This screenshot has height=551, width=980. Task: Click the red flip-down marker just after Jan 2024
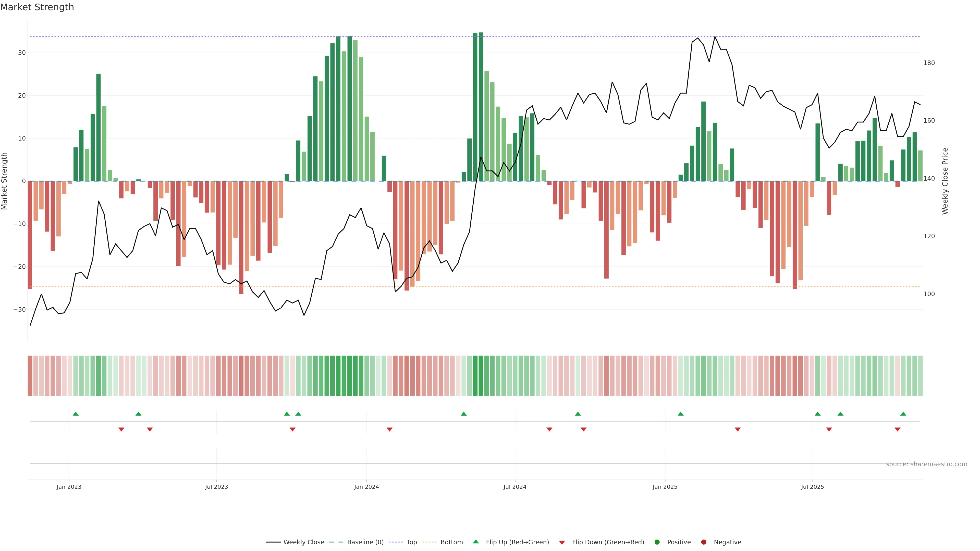pyautogui.click(x=389, y=429)
